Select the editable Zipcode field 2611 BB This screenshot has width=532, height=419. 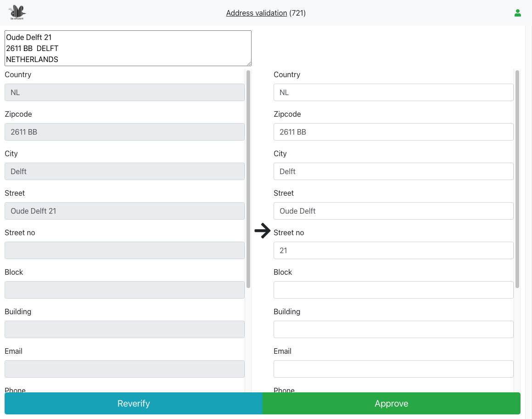tap(393, 132)
